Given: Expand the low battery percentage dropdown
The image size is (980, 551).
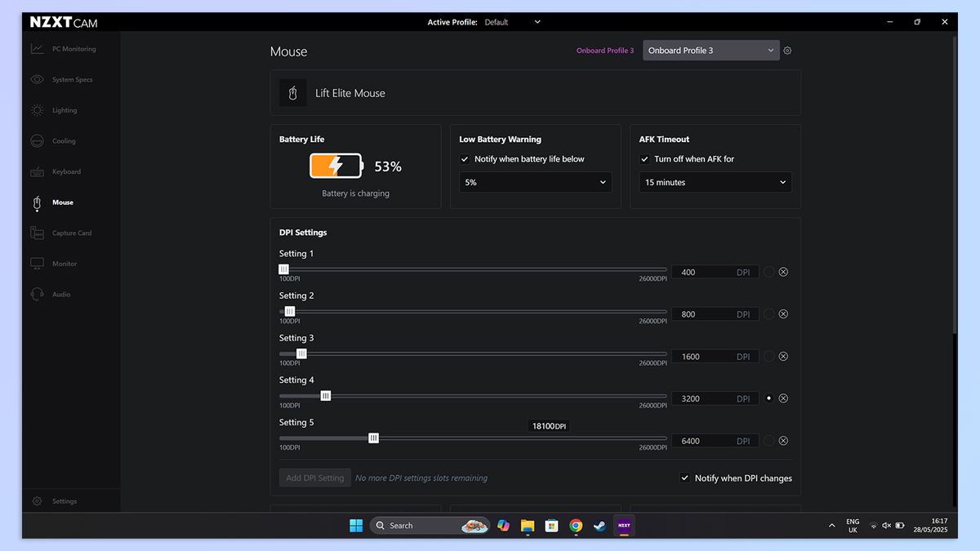Looking at the screenshot, I should coord(535,182).
